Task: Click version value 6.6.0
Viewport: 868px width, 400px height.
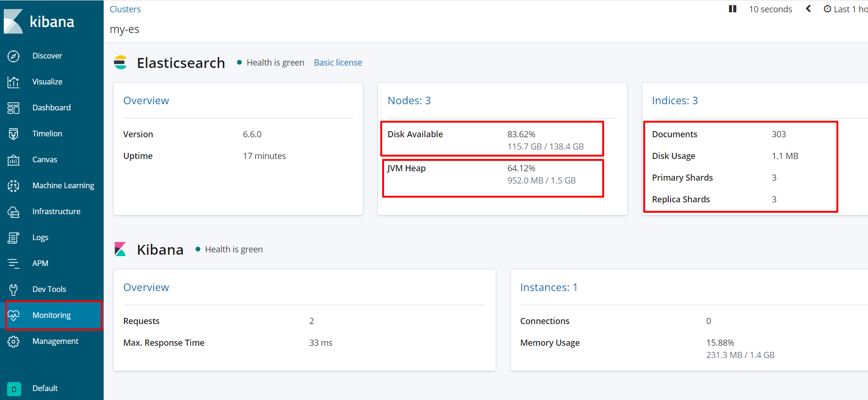Action: click(252, 134)
